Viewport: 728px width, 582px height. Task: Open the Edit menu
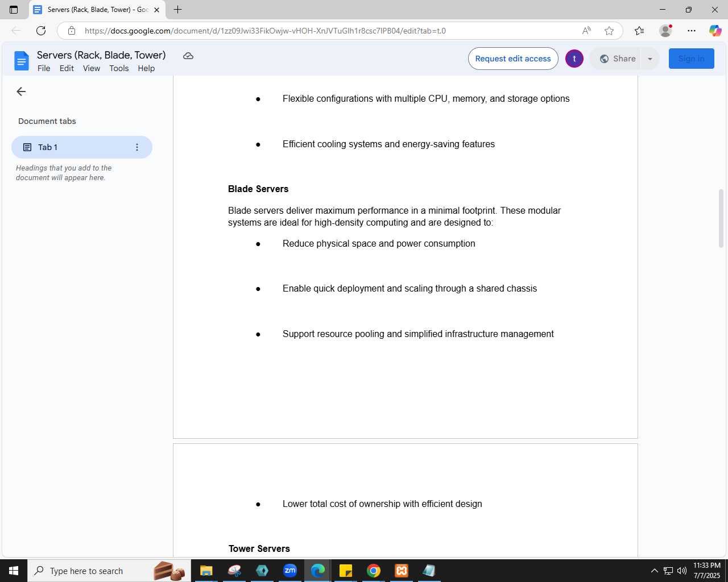coord(67,68)
